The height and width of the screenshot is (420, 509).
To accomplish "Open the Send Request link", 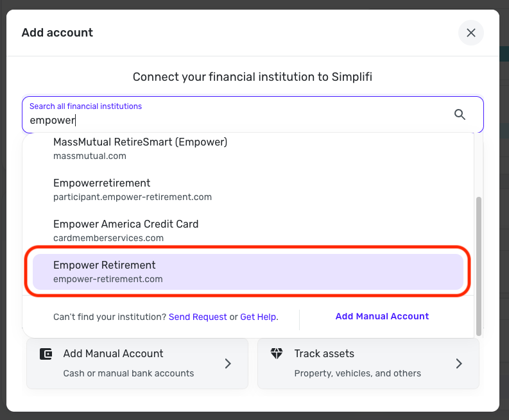I will point(198,317).
